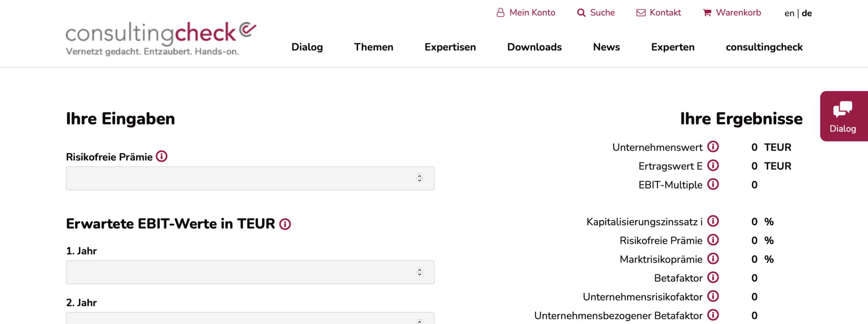Image resolution: width=868 pixels, height=324 pixels.
Task: Open the Downloads menu item
Action: tap(534, 47)
